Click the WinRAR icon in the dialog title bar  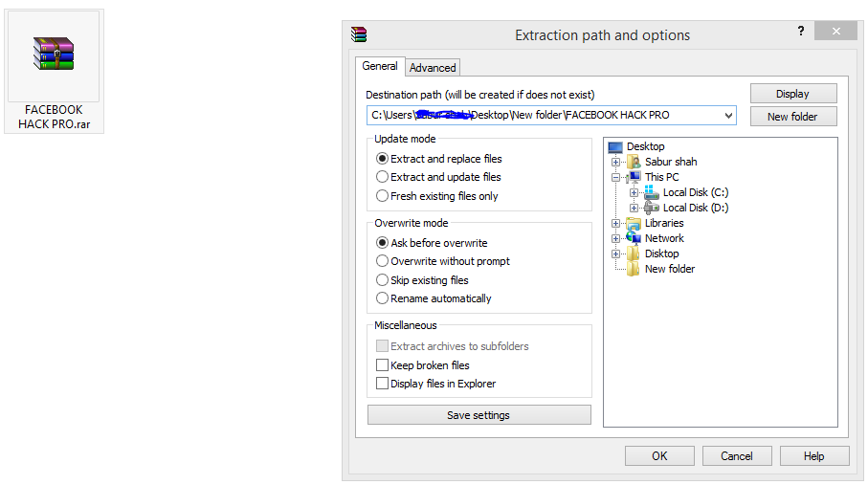click(x=359, y=34)
